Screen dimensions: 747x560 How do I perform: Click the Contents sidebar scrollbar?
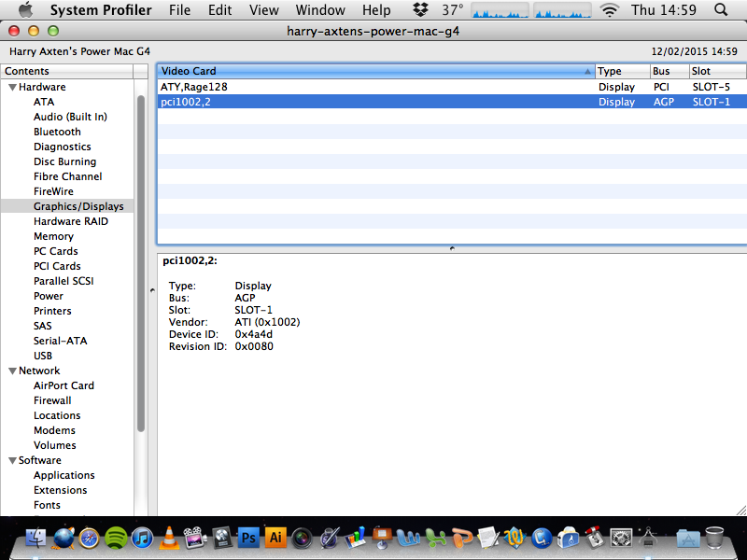click(x=141, y=264)
